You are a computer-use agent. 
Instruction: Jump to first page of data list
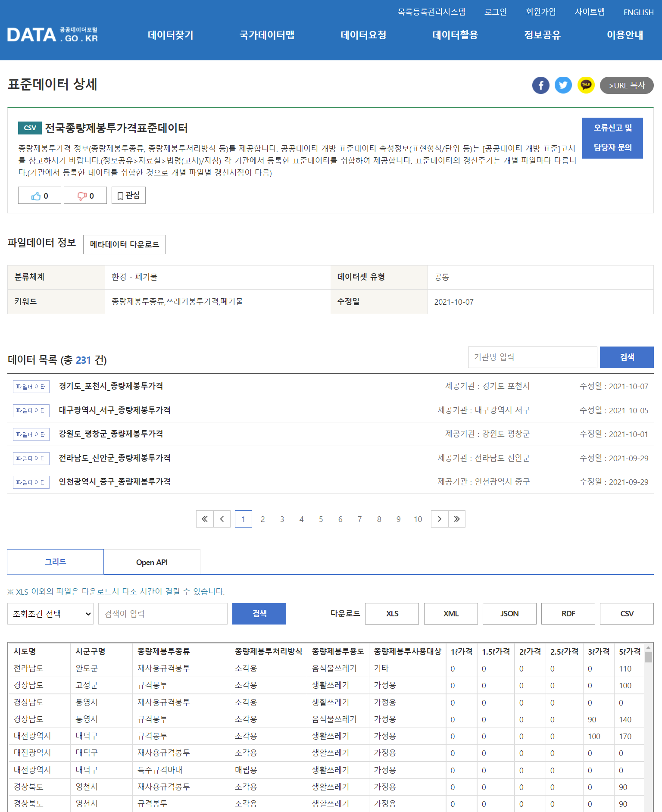tap(205, 519)
